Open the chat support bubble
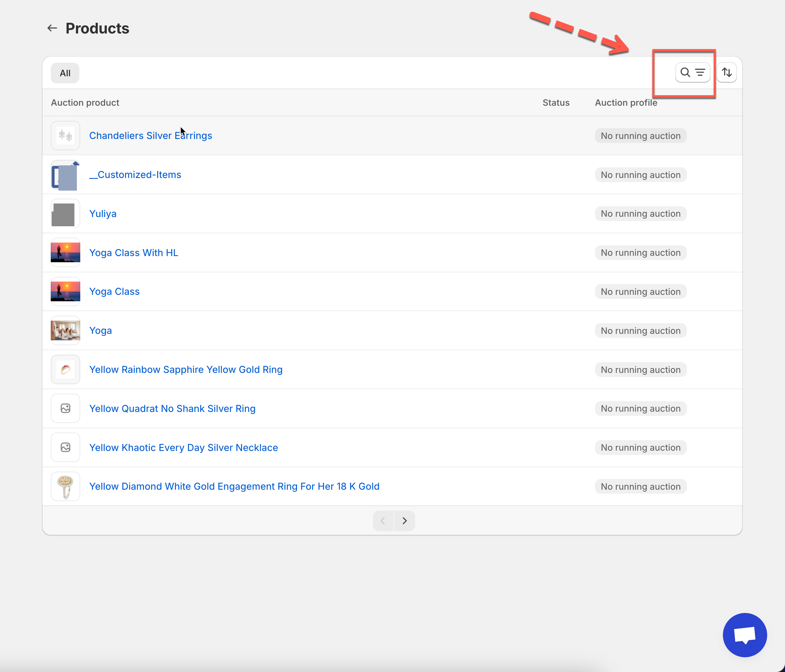Viewport: 785px width, 672px height. (744, 634)
